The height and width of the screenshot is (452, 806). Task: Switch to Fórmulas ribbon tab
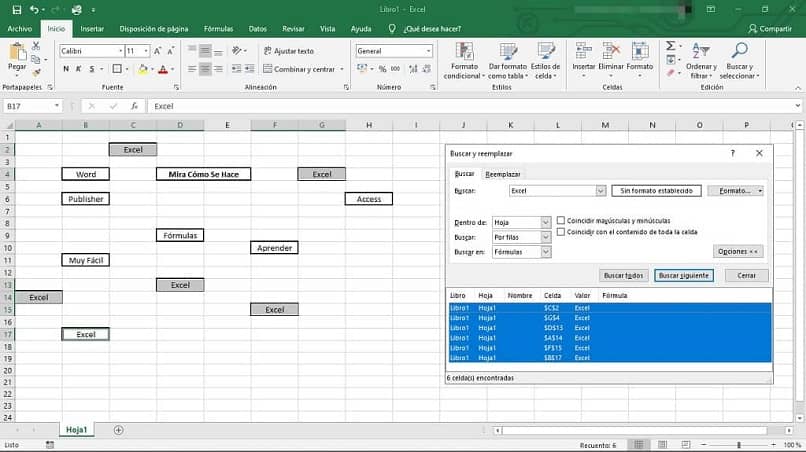pos(218,29)
